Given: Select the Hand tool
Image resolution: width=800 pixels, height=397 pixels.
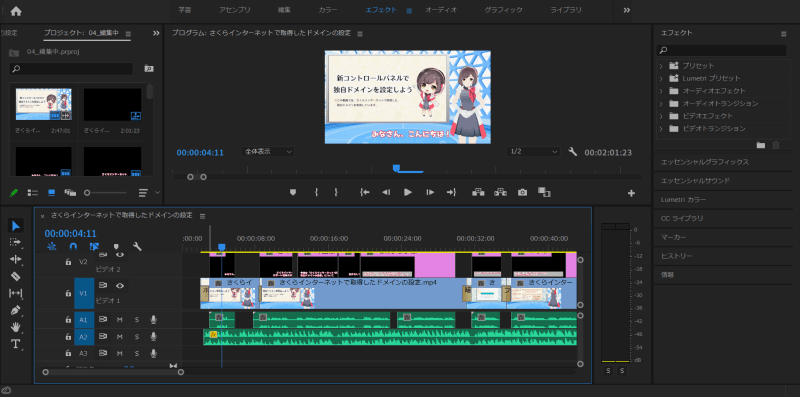Looking at the screenshot, I should click(x=16, y=327).
